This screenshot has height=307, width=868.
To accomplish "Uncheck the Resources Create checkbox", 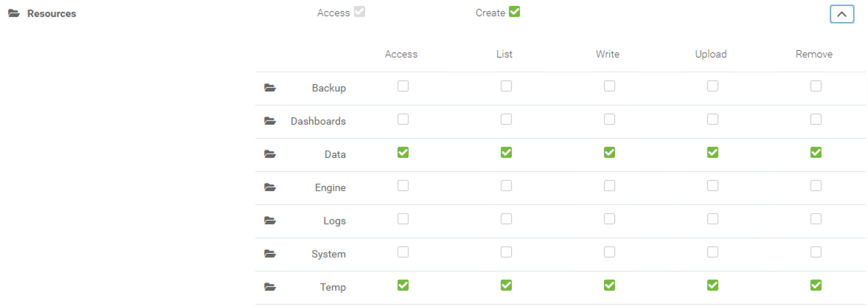I will pos(514,12).
